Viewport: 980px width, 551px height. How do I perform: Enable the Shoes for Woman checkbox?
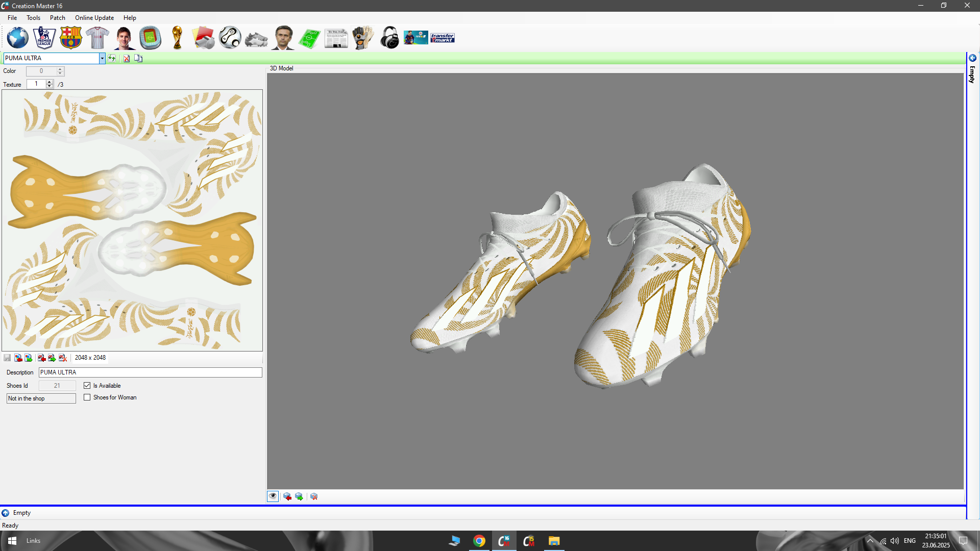pyautogui.click(x=87, y=397)
